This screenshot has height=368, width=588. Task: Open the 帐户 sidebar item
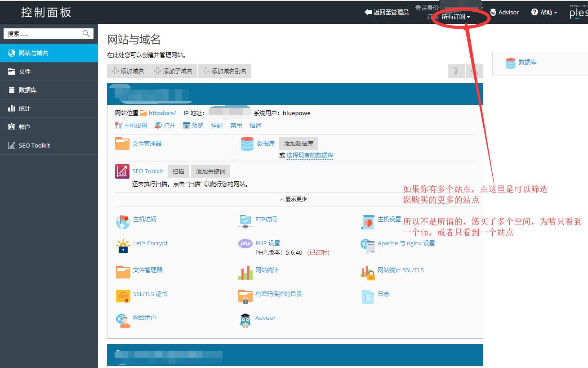tap(49, 127)
